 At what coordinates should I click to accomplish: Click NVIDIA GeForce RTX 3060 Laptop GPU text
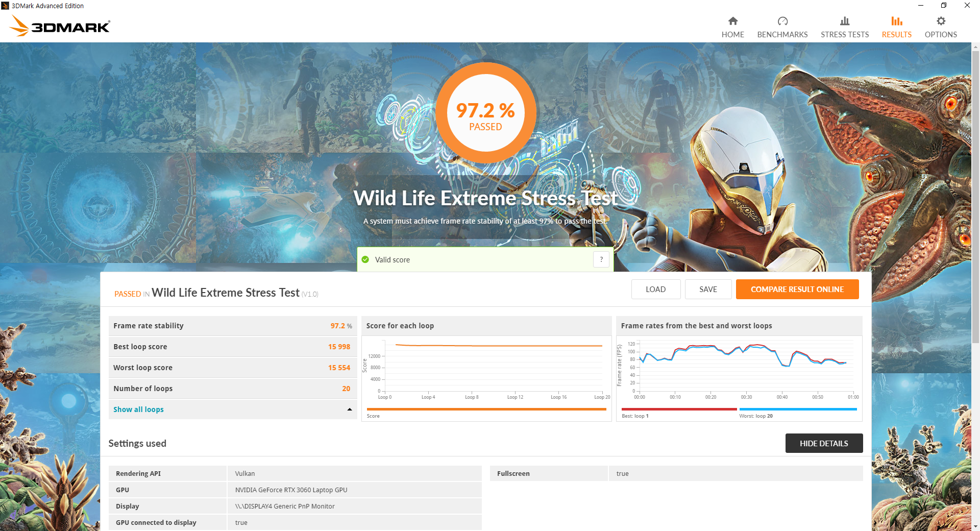click(x=291, y=490)
